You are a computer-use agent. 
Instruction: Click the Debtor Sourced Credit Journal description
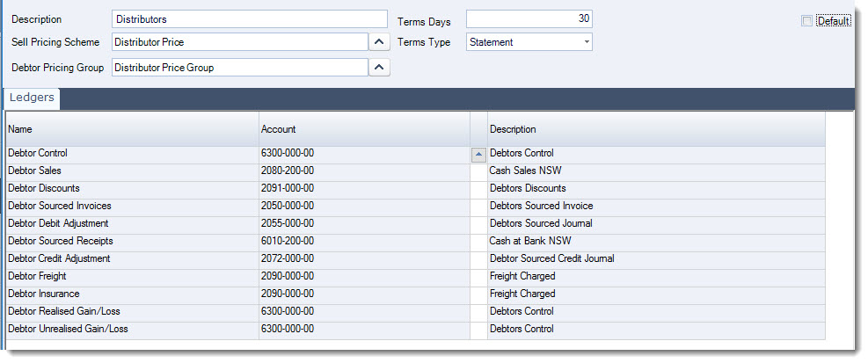552,258
